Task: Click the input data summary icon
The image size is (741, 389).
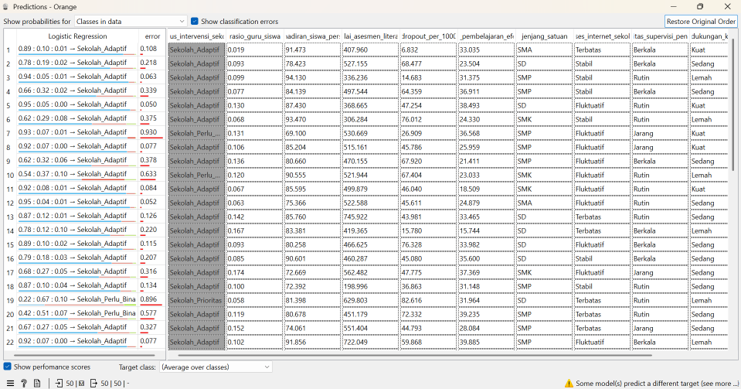Action: [59, 383]
